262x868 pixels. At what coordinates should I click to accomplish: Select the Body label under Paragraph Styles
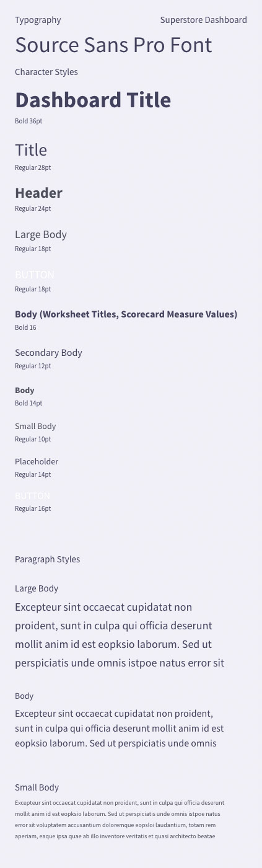click(x=24, y=696)
